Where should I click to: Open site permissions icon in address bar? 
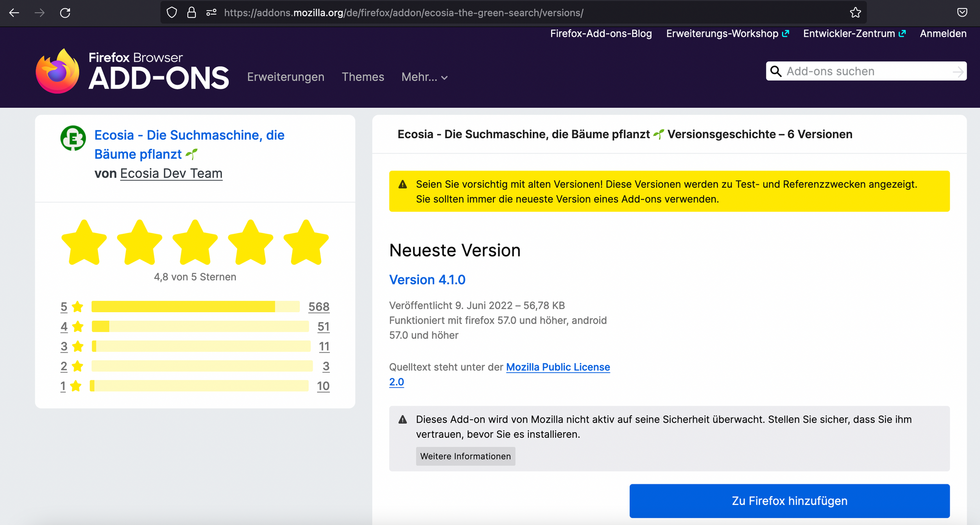pyautogui.click(x=211, y=13)
